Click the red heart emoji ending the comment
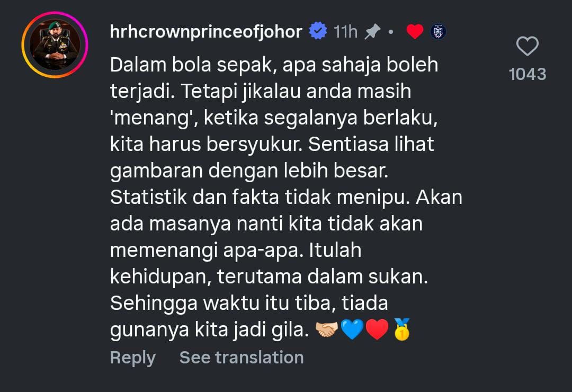This screenshot has width=572, height=392. [x=377, y=329]
